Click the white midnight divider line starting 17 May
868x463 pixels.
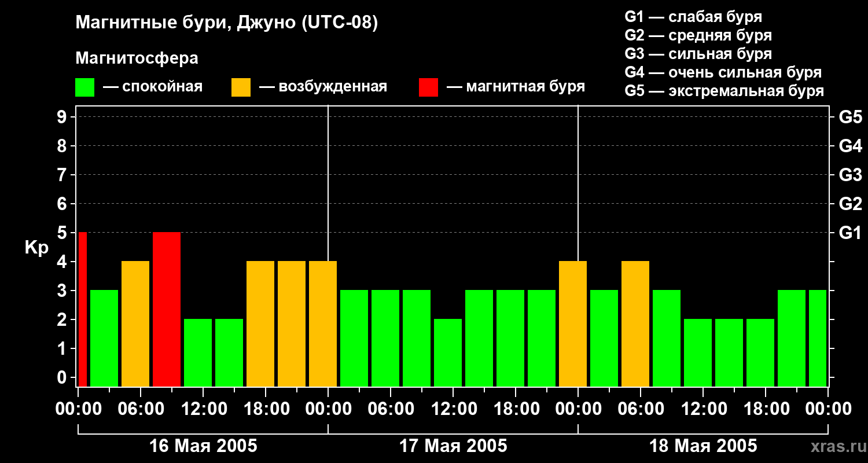[328, 183]
